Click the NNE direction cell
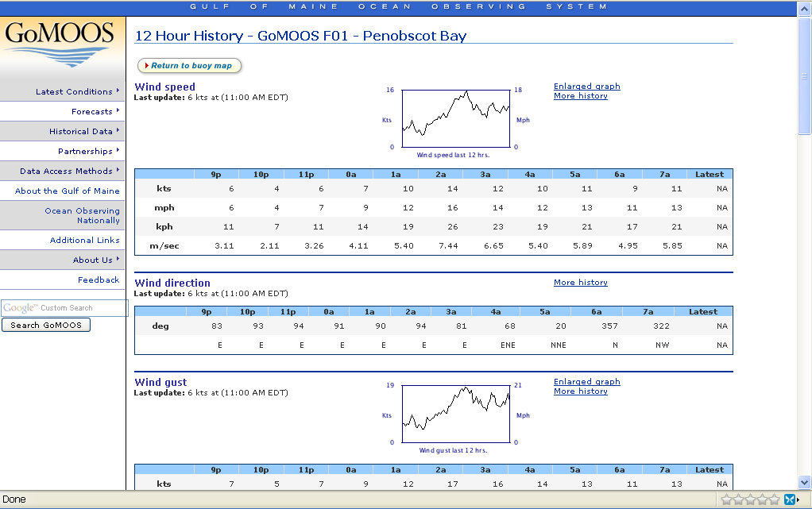 click(559, 345)
